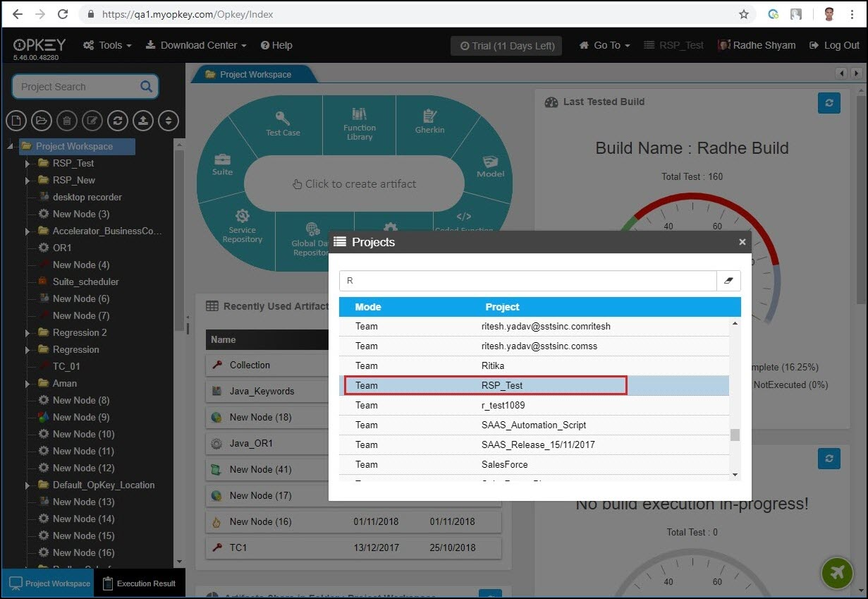Click the Projects filter text box
Viewport: 868px width, 599px height.
[528, 281]
